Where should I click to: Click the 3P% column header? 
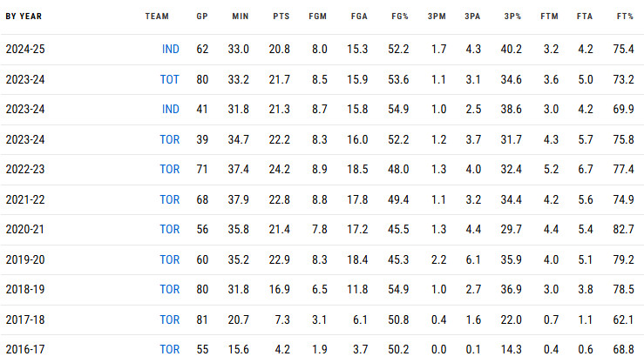(512, 17)
